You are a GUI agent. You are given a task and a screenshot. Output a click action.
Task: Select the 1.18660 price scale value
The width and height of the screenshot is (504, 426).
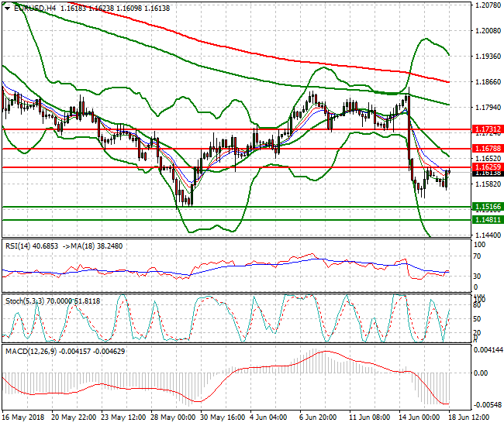tap(488, 82)
